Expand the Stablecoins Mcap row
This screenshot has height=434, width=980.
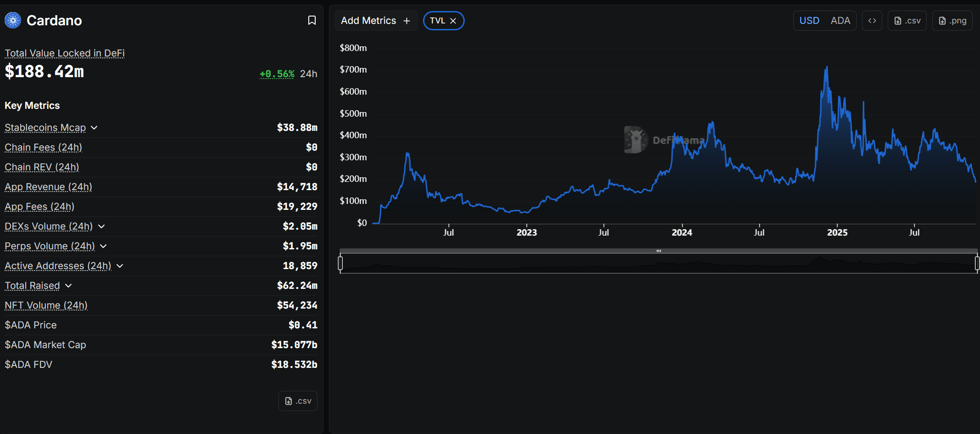pos(94,128)
